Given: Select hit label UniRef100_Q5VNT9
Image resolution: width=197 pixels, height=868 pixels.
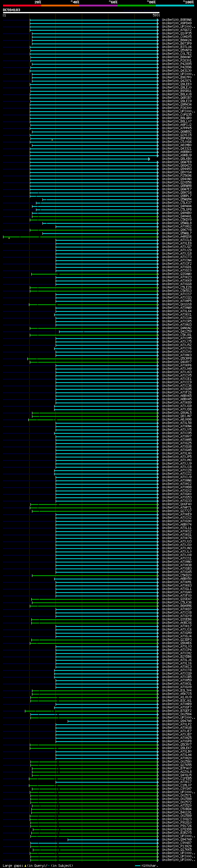Looking at the screenshot, I should 177,50.
